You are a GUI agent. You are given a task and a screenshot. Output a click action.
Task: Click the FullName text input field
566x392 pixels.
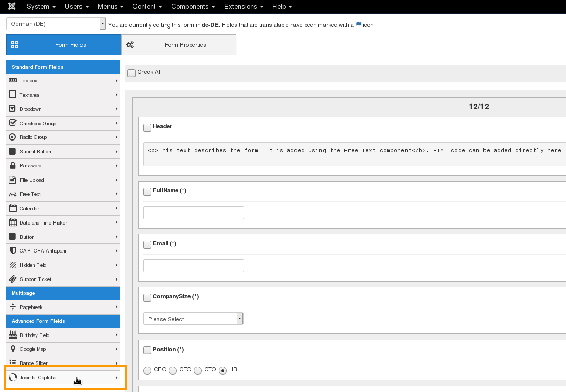coord(193,212)
